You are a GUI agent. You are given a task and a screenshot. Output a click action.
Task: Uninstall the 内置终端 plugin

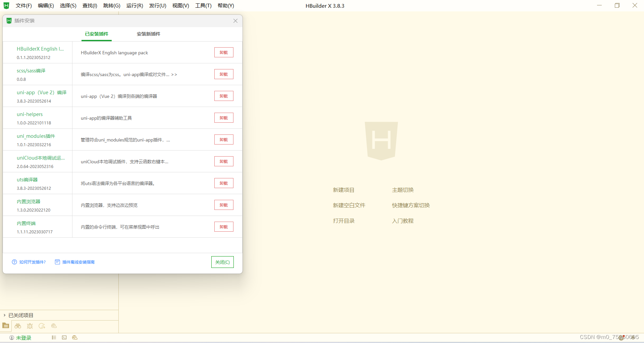[x=224, y=227]
